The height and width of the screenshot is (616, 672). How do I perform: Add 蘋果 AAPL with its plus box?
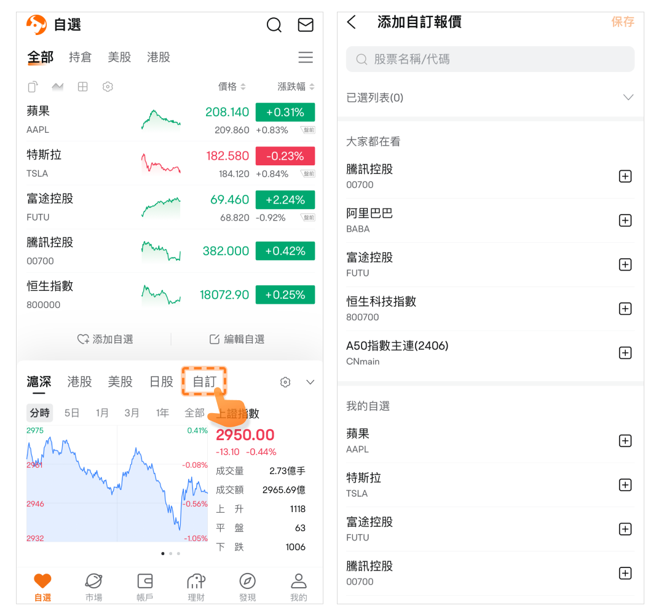tap(625, 441)
